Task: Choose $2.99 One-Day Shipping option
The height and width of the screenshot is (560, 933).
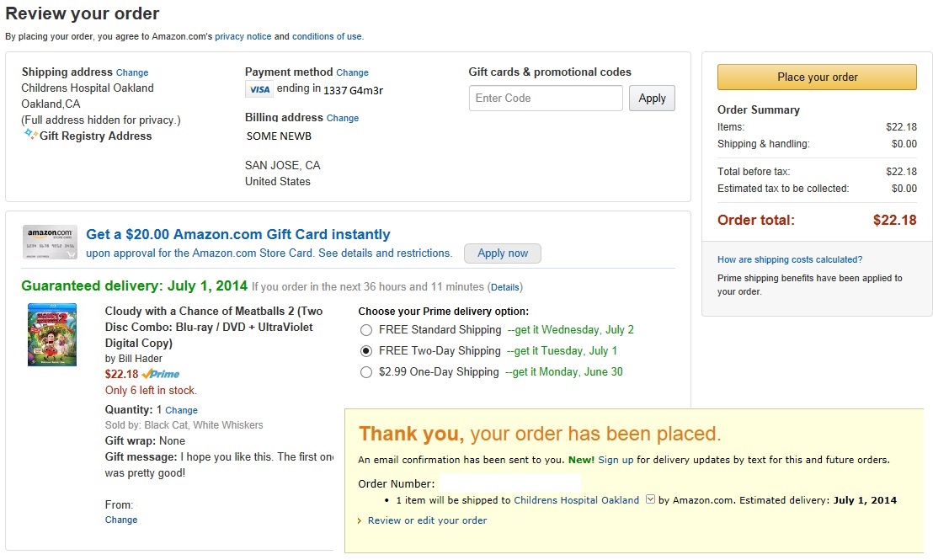Action: click(365, 372)
